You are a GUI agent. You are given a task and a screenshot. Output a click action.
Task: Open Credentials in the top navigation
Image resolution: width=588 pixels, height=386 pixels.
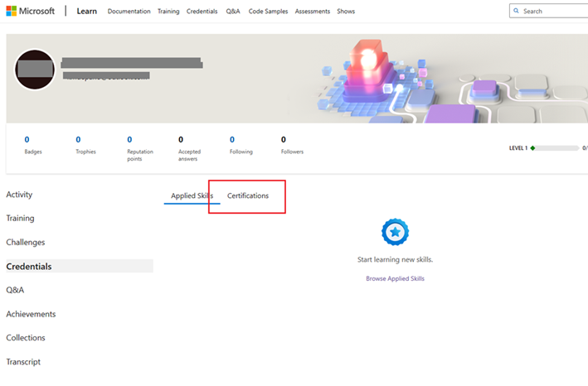pyautogui.click(x=202, y=12)
